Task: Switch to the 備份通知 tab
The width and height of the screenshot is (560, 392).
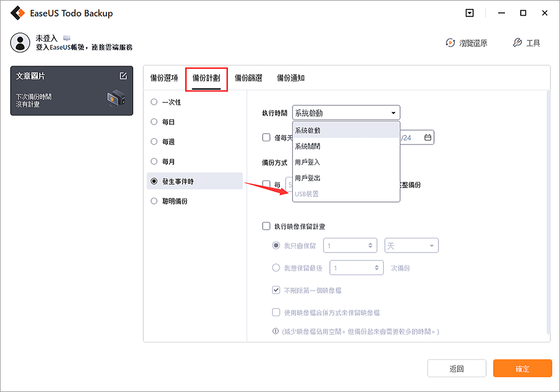Action: coord(291,78)
